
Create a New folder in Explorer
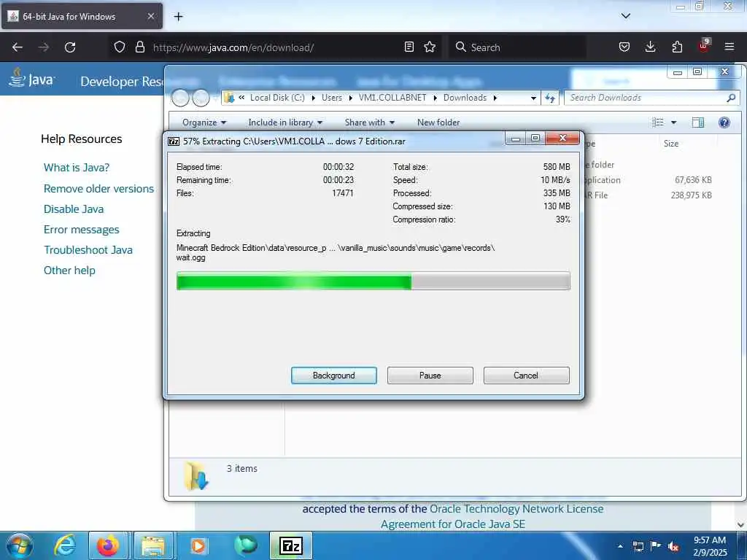(438, 122)
